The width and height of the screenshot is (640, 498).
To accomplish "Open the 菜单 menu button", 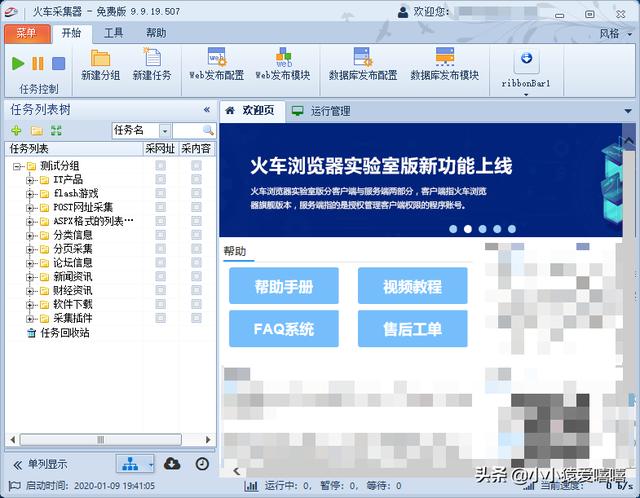I will [27, 33].
